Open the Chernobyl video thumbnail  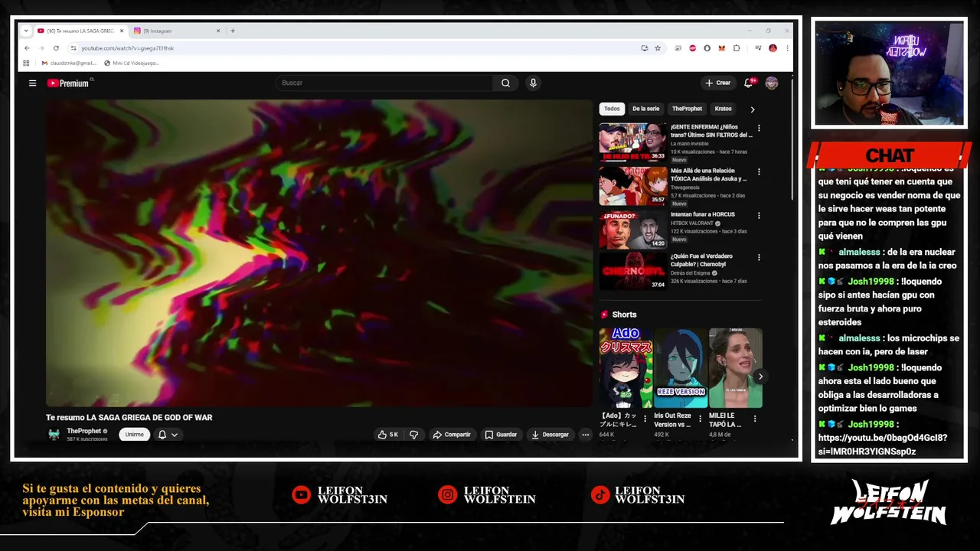click(x=632, y=271)
